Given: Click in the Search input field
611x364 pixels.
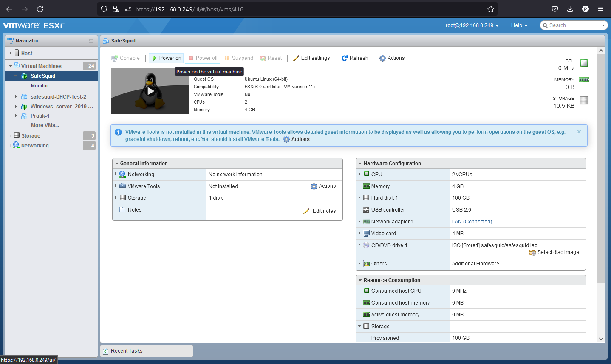Looking at the screenshot, I should click(x=574, y=25).
